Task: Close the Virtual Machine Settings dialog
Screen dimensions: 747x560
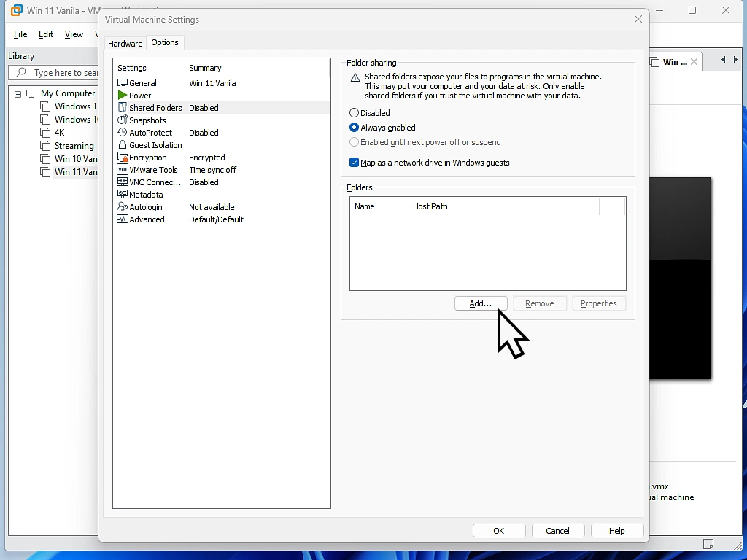Action: (638, 19)
